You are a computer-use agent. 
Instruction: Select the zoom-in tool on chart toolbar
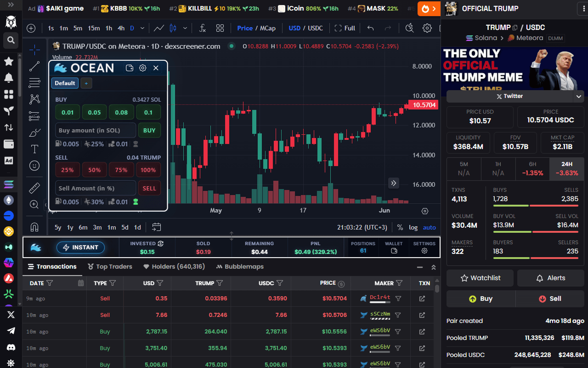34,204
